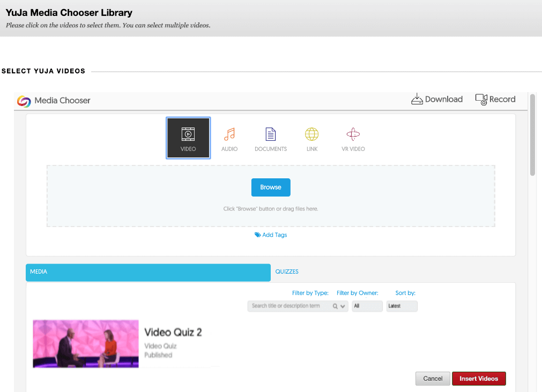Switch to the MEDIA tab
Screen dimensions: 542x392
(149, 272)
